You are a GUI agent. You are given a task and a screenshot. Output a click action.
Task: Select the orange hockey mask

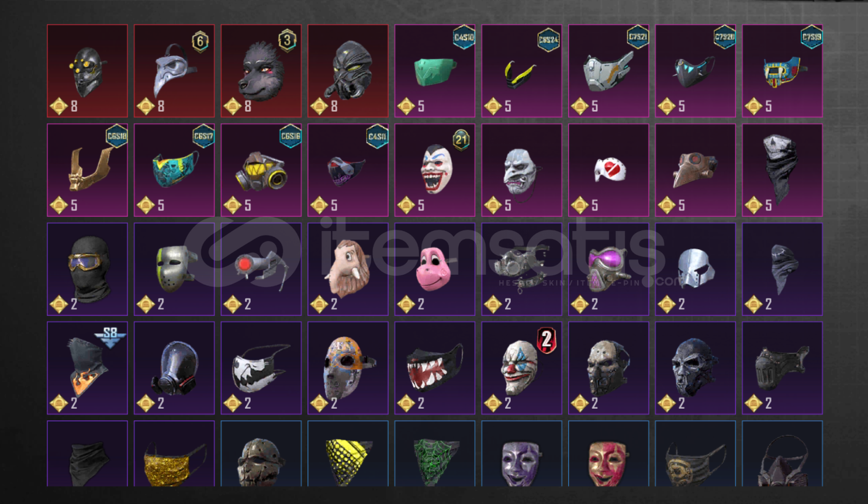pos(348,368)
